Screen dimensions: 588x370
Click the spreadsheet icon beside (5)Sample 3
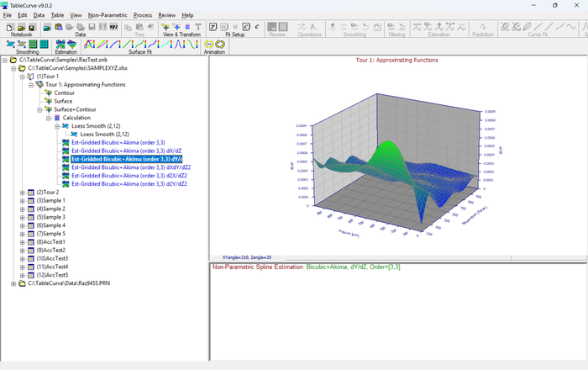click(31, 217)
